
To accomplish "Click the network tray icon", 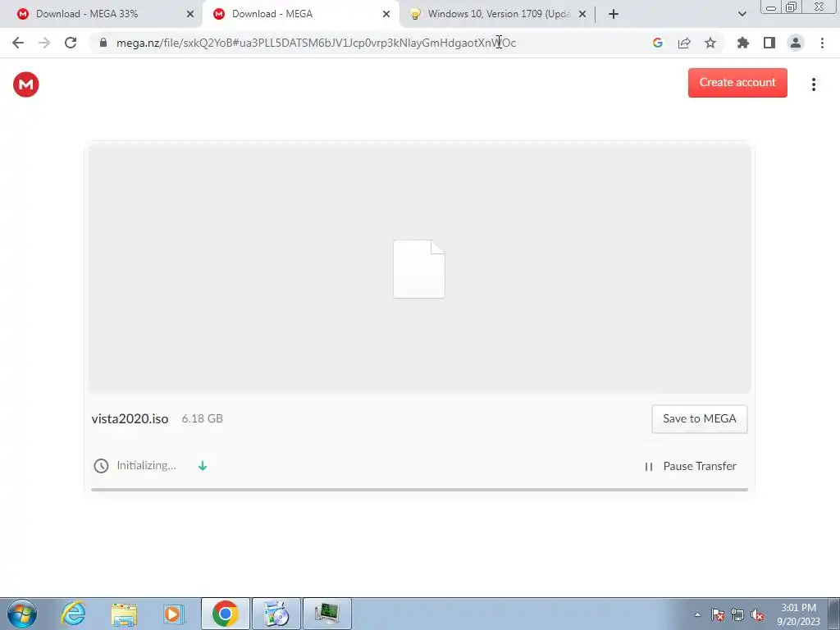I will tap(737, 614).
